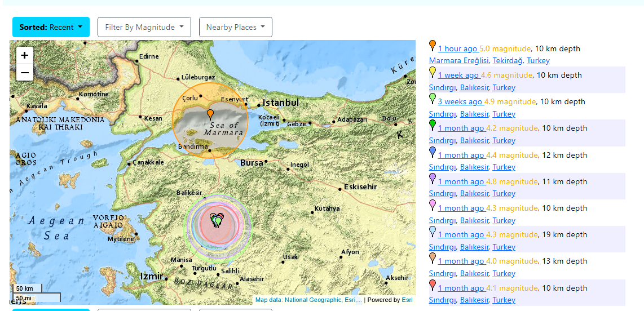Click the red pin beside 4.1 magnitude entry
This screenshot has width=644, height=311.
pos(433,285)
